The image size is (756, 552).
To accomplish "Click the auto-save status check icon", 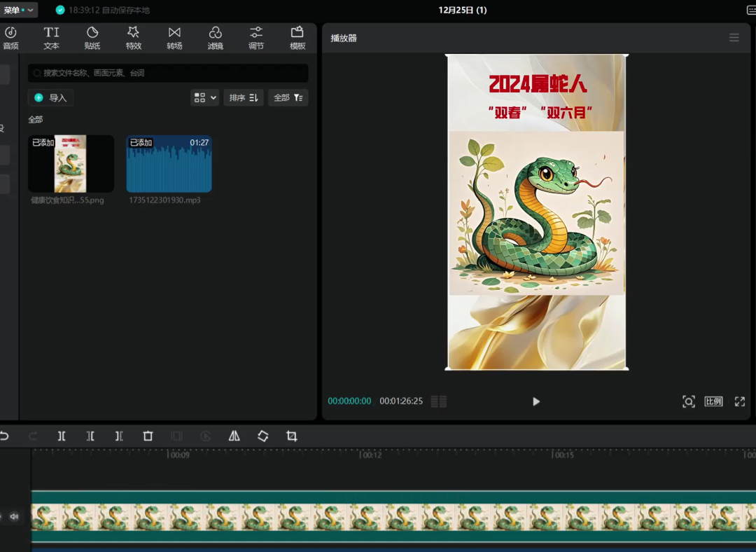I will click(60, 10).
